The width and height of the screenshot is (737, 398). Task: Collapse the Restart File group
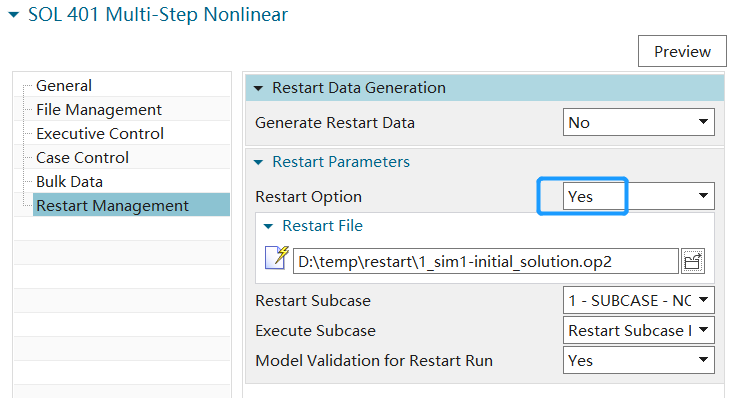click(268, 226)
